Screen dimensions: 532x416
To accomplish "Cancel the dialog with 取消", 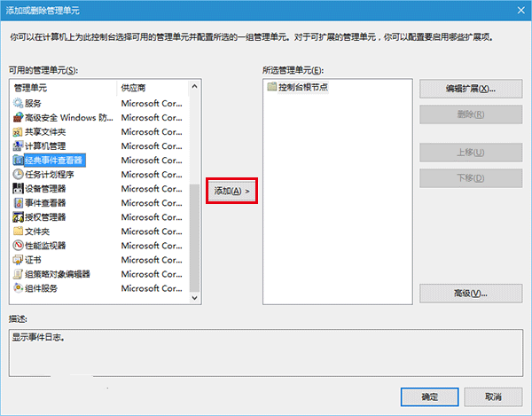I will click(x=493, y=396).
